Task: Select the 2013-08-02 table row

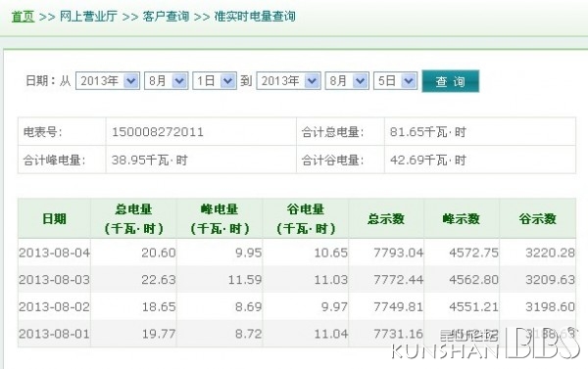Action: [297, 306]
